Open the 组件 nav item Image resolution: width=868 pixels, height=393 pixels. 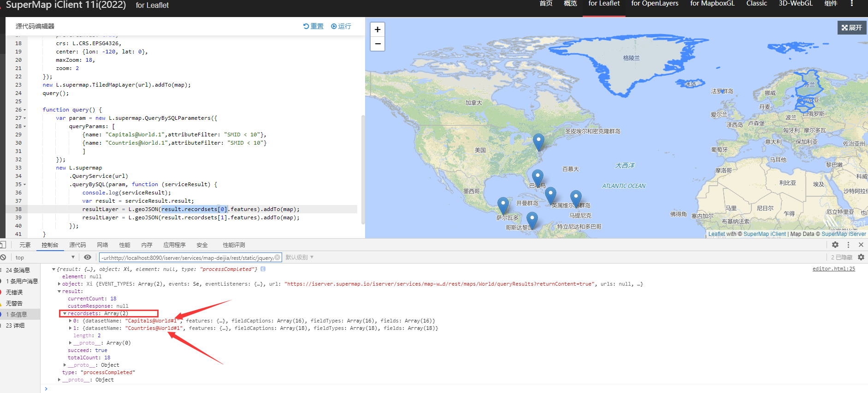pyautogui.click(x=831, y=4)
